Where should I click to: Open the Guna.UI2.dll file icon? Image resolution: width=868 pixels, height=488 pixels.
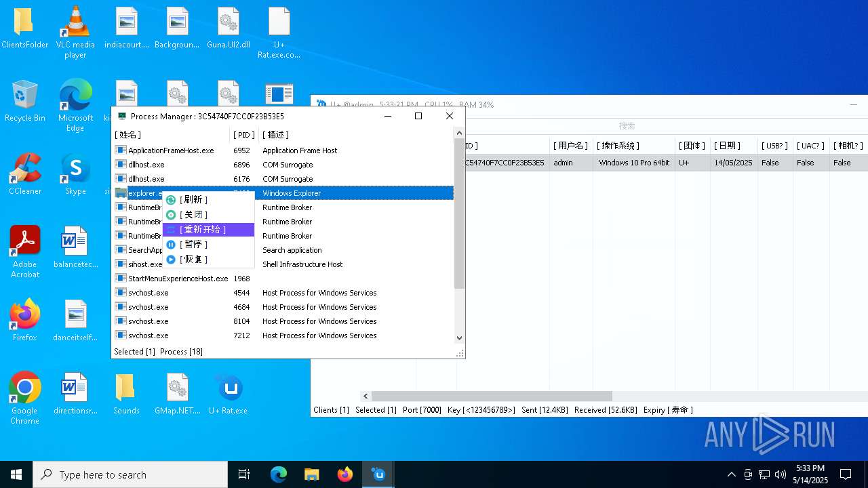229,28
